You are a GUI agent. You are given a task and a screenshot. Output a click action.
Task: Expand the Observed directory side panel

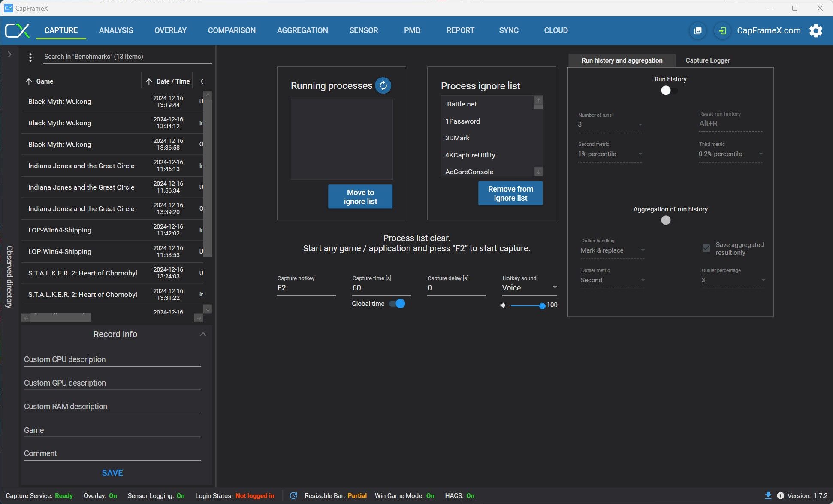point(9,54)
